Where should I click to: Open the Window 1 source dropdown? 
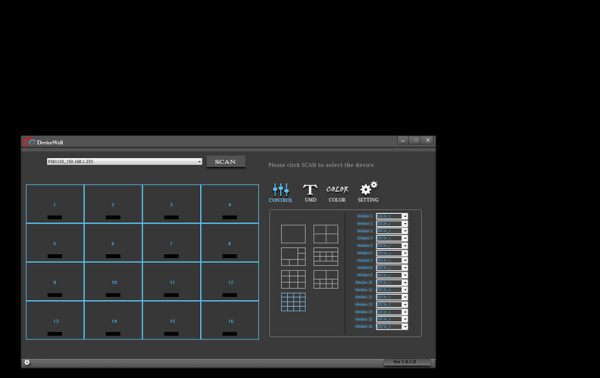pos(392,216)
